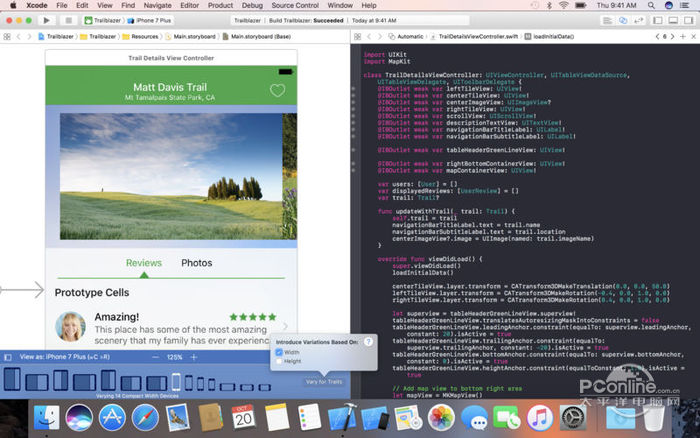700x438 pixels.
Task: Select the Reviews tab
Action: pos(143,263)
